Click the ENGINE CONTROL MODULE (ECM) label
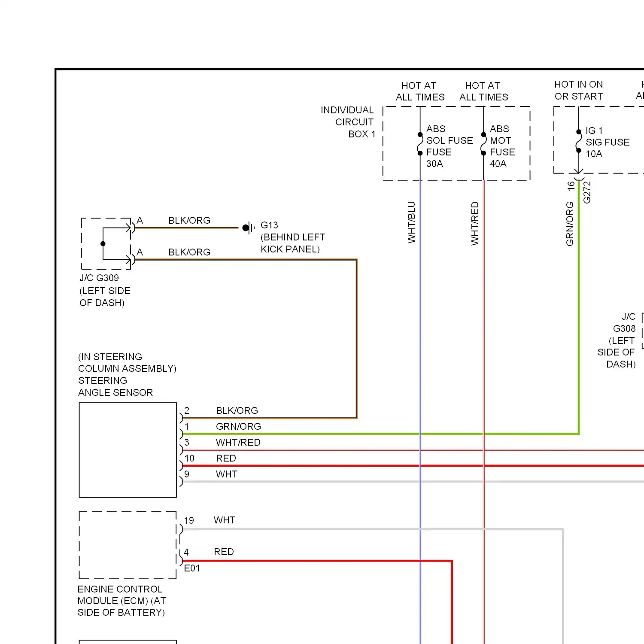This screenshot has height=644, width=644. click(x=122, y=601)
